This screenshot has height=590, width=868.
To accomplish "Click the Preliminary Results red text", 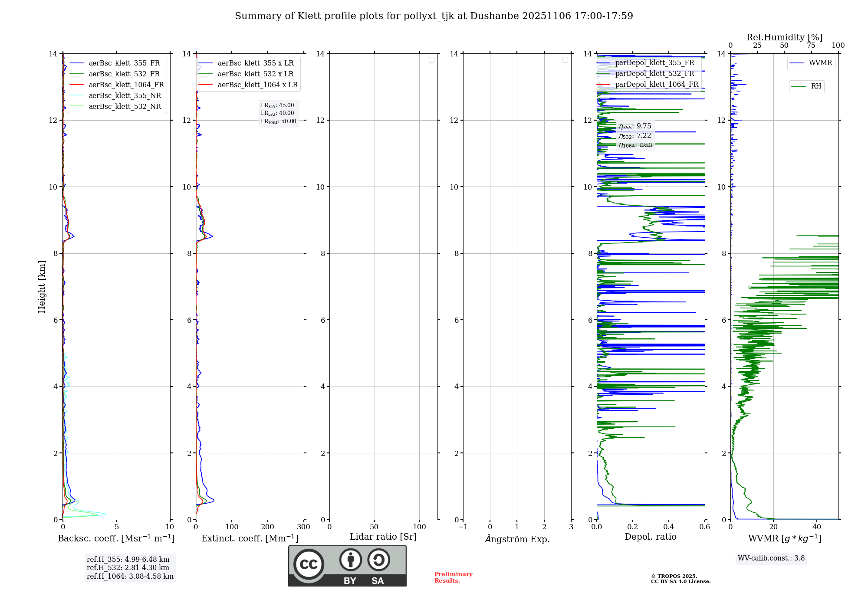I will pos(453,577).
